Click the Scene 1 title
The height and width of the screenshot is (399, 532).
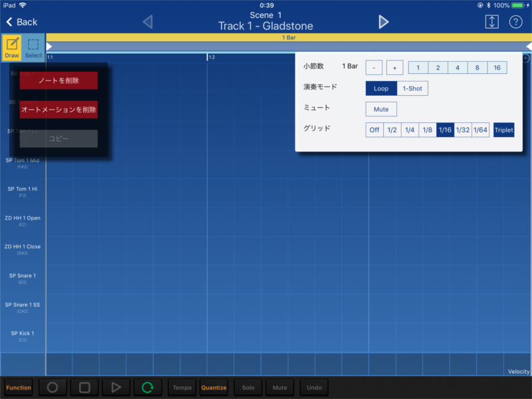coord(265,15)
